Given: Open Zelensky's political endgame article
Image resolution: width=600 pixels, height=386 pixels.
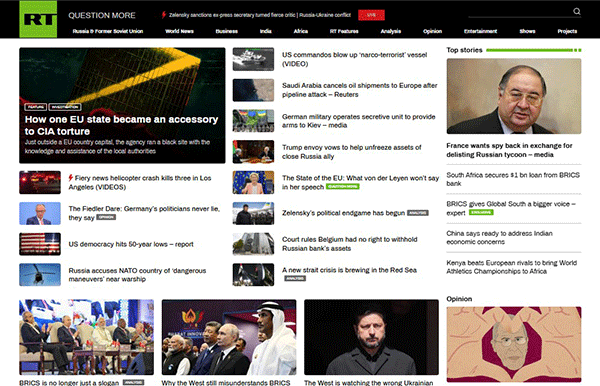Looking at the screenshot, I should pyautogui.click(x=343, y=213).
